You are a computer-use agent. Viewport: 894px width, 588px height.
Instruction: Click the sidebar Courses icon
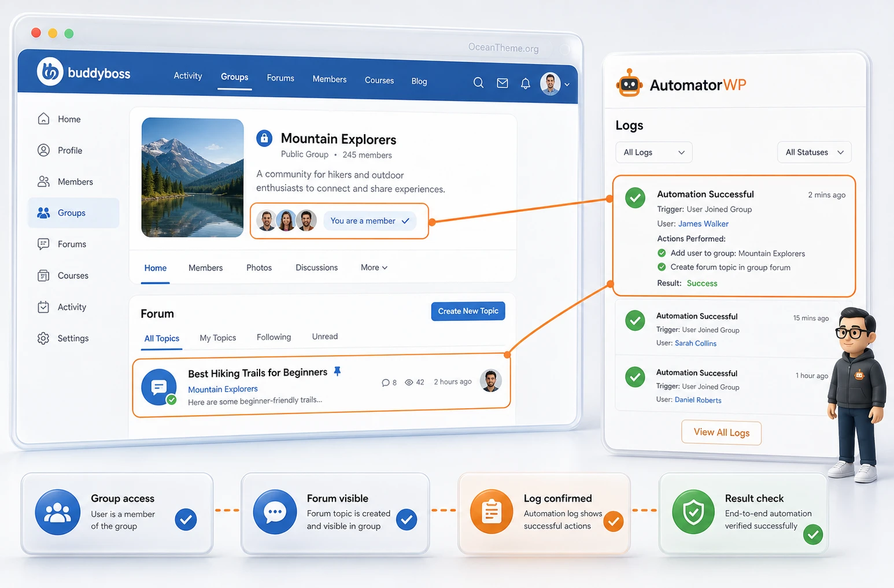[43, 276]
